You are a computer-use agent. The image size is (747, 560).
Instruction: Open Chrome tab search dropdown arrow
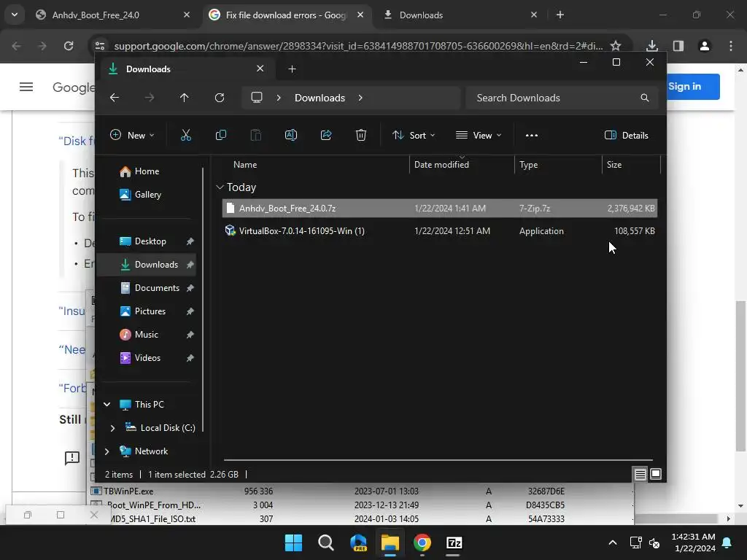(15, 15)
